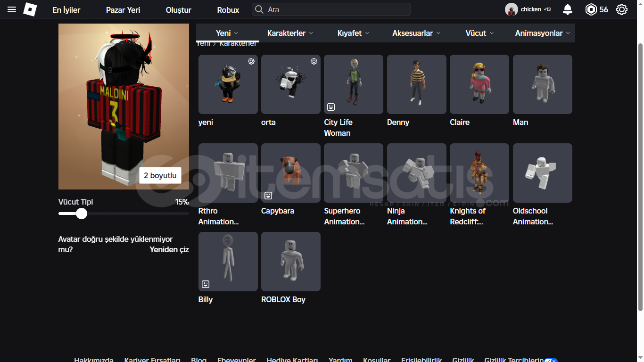Expand the Vücut dropdown tab
This screenshot has width=644, height=362.
pos(480,33)
